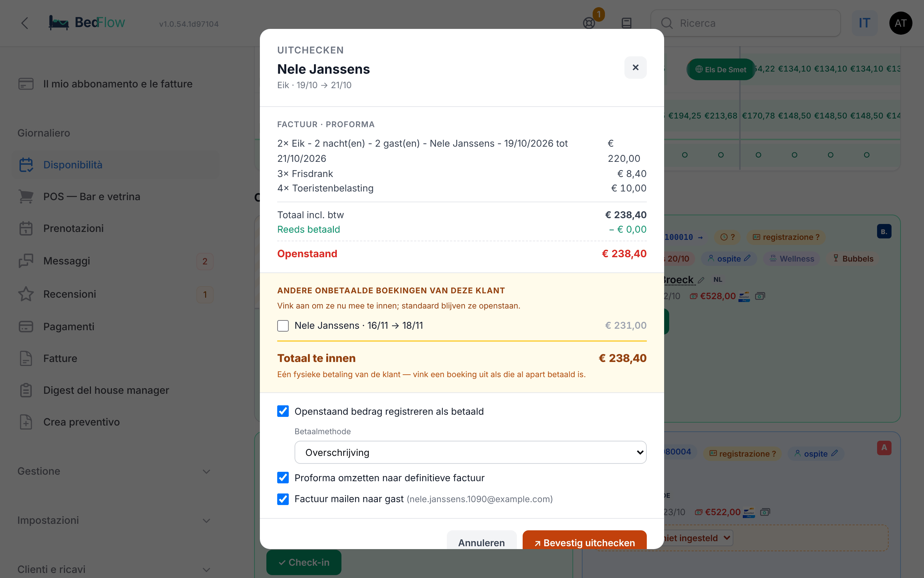Click the Crea preventivo document-plus icon
The width and height of the screenshot is (924, 578).
point(26,422)
